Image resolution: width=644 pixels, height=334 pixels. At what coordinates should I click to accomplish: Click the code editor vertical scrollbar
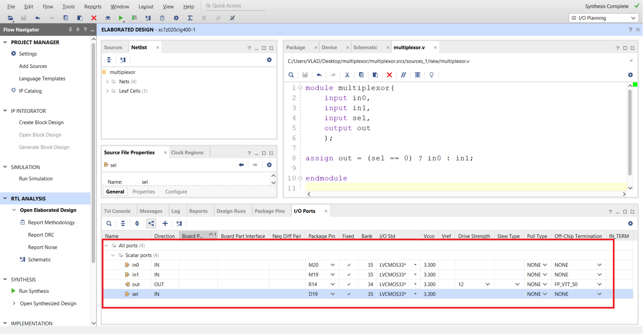point(630,133)
